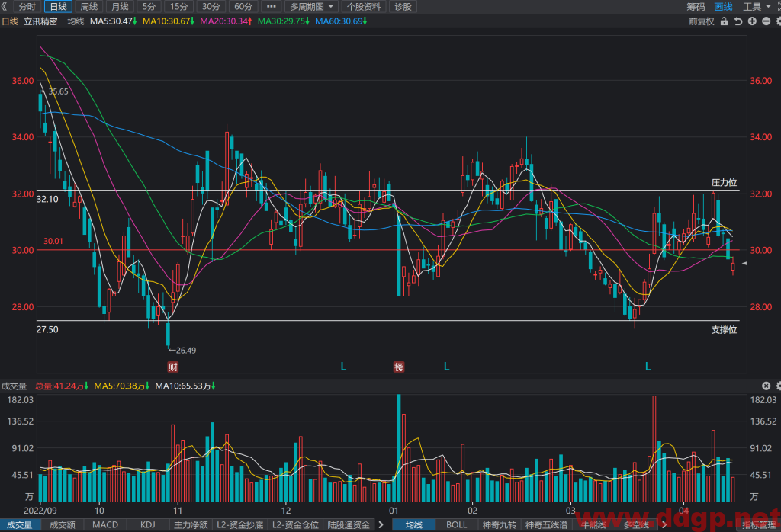
Task: Click the 立讯精密 stock name
Action: pos(41,21)
